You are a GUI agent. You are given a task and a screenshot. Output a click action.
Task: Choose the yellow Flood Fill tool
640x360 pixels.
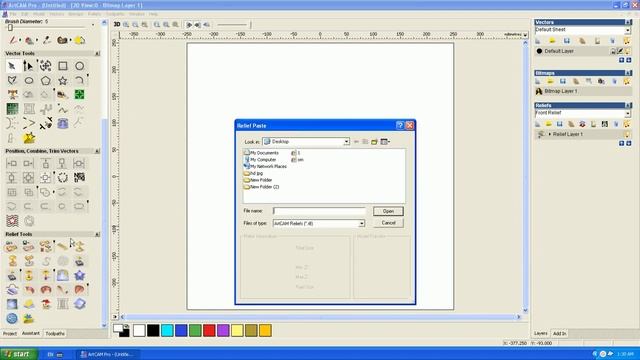[x=79, y=40]
